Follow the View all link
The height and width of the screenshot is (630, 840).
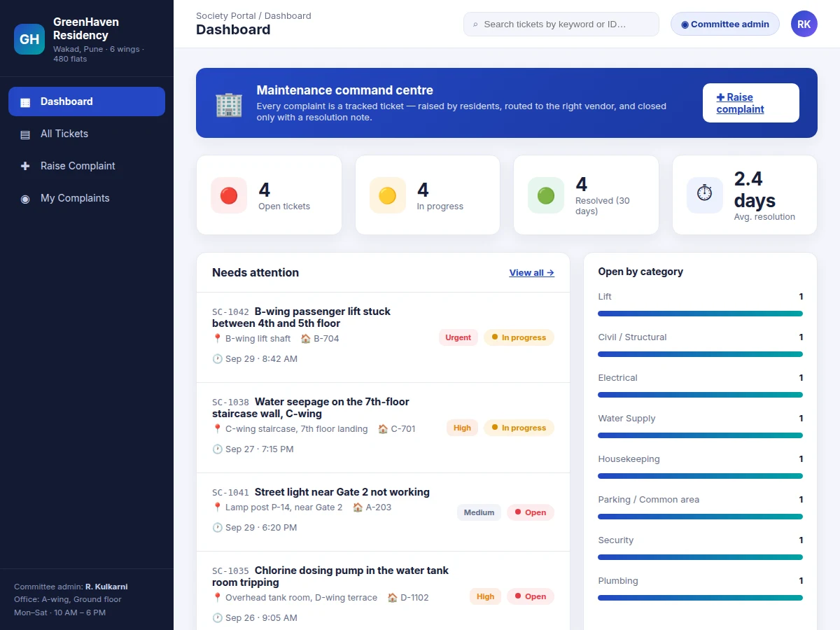[x=532, y=273]
